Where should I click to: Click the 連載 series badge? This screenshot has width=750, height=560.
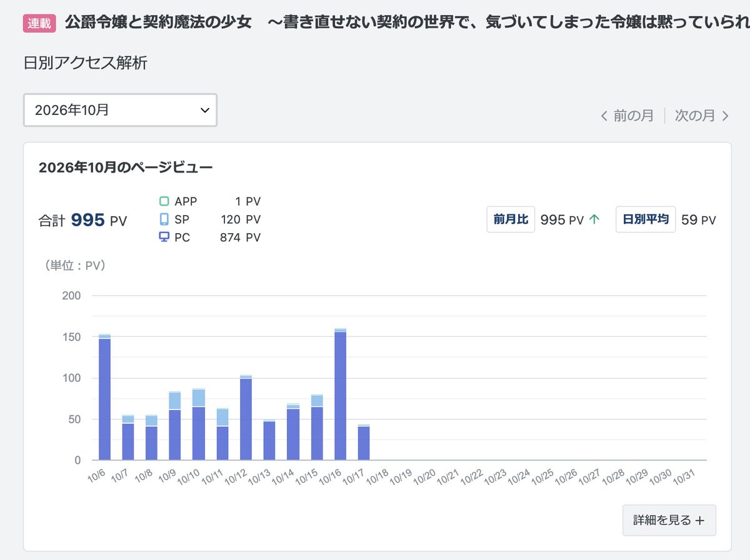click(x=40, y=24)
